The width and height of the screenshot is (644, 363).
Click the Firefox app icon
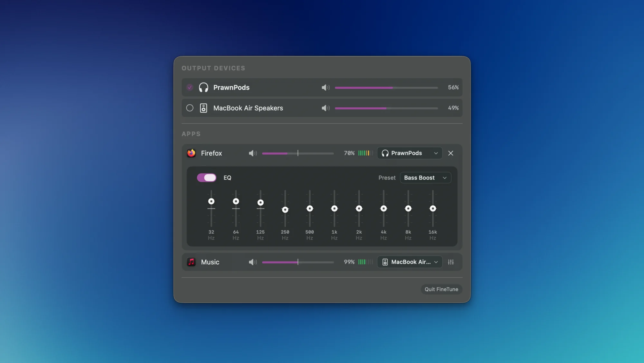pos(191,153)
